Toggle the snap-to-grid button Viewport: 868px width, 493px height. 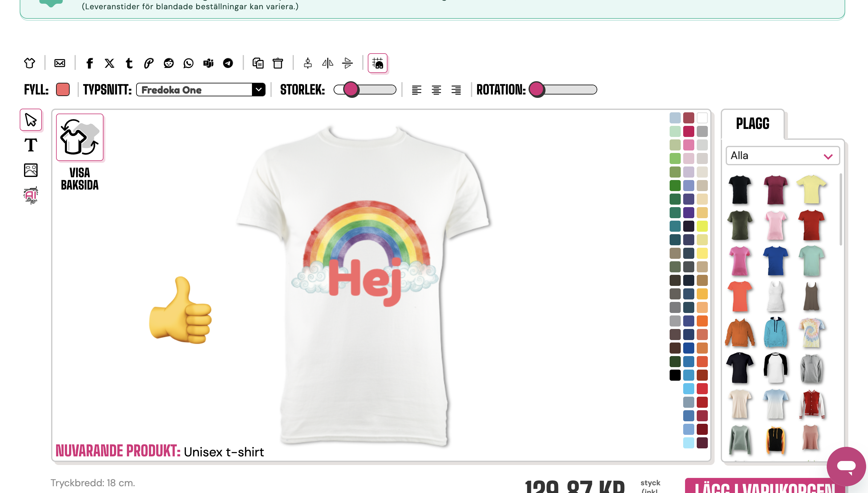coord(377,63)
